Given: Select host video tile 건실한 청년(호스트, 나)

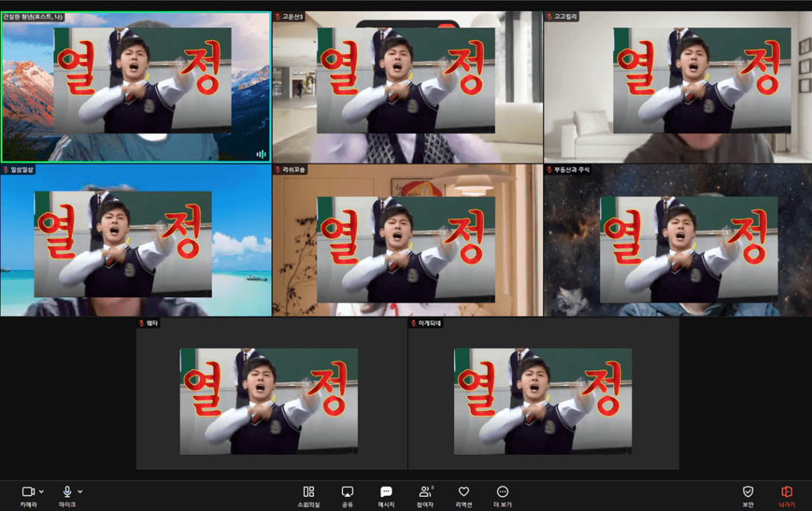Looking at the screenshot, I should click(136, 87).
